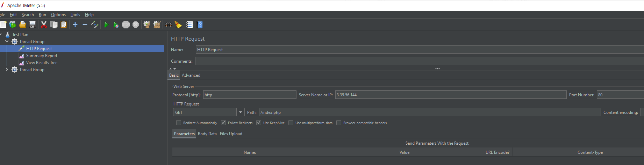Open the Options menu
644x165 pixels.
tap(58, 15)
